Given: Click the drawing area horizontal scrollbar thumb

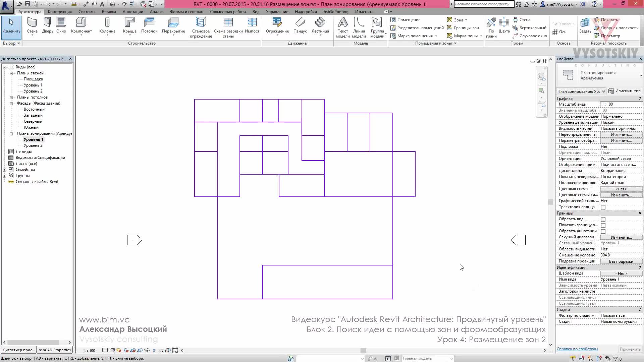Looking at the screenshot, I should (363, 350).
